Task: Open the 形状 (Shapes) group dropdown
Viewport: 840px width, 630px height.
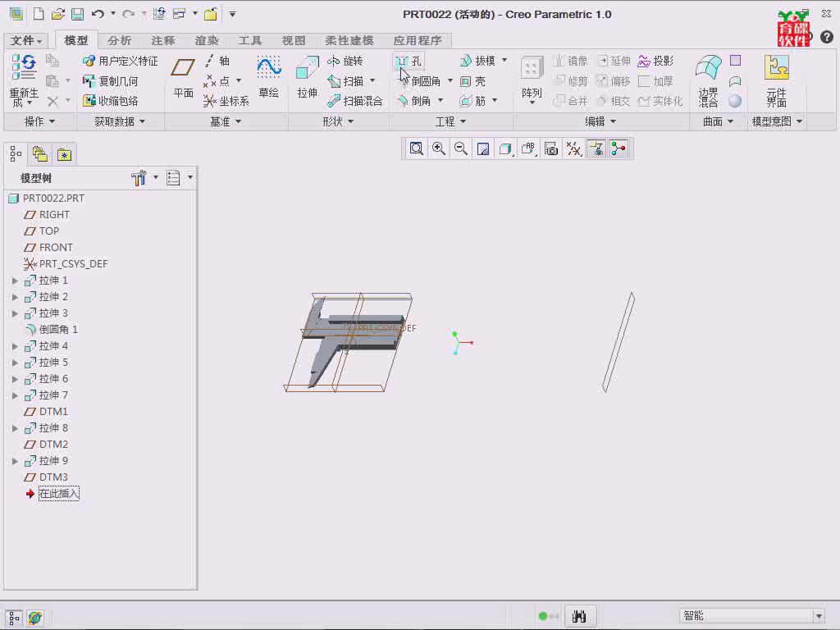Action: tap(338, 121)
